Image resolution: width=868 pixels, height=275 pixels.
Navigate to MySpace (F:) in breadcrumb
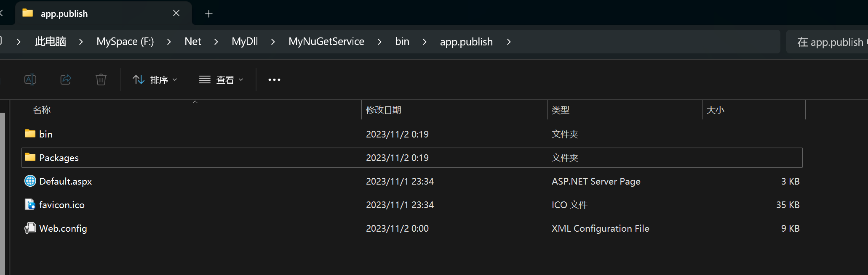click(x=125, y=42)
